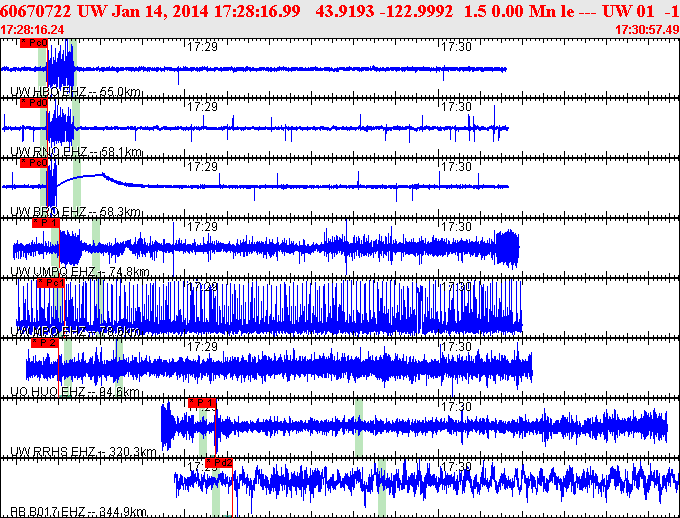
Task: Select station label PB B017 EHZ 344.9km
Action: [x=78, y=512]
